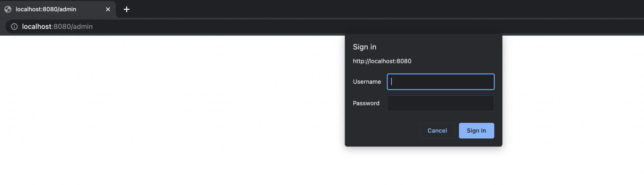Click the :8080/admin portion of the URL
Screen dimensions: 644x185
click(72, 26)
